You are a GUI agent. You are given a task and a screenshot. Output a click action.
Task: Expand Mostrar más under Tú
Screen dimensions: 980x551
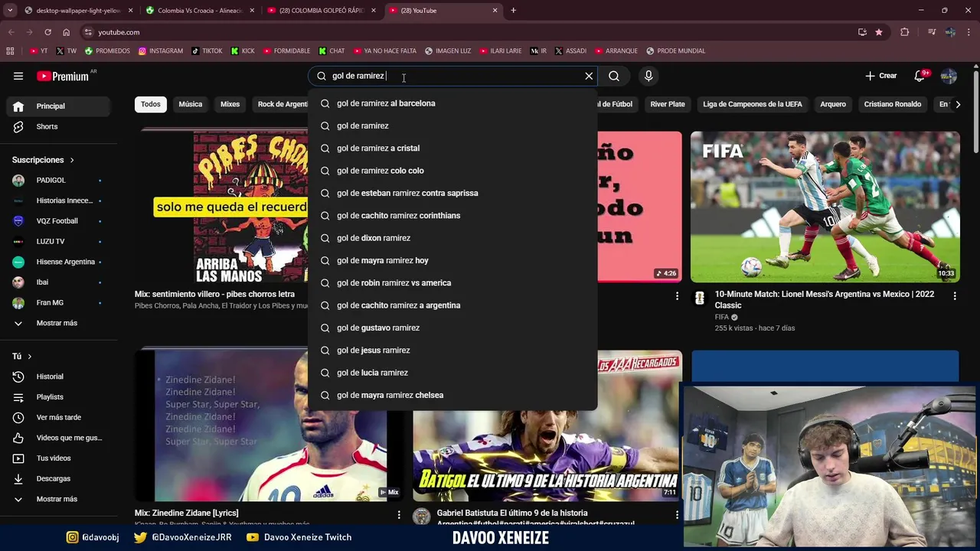coord(58,499)
